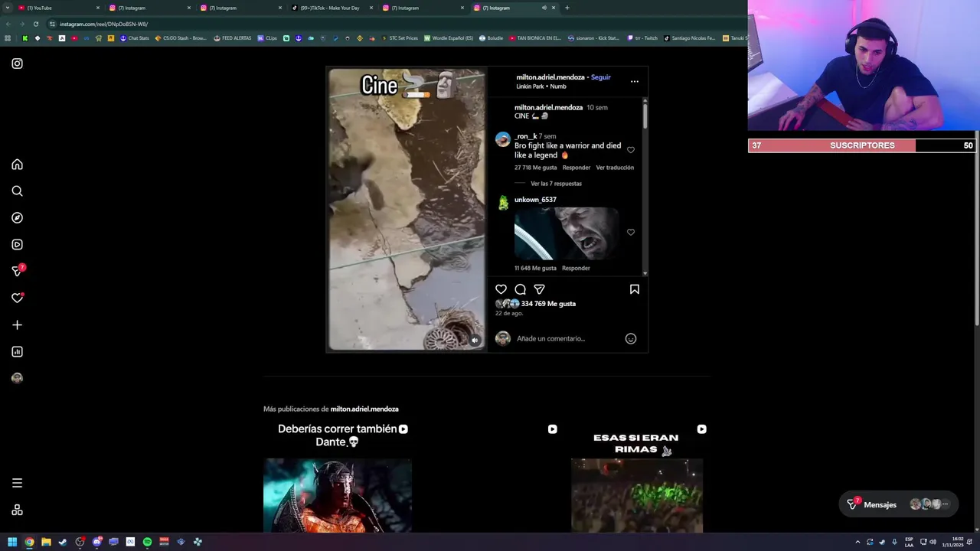Click the SUSCRIPTORES goal progress bar
The width and height of the screenshot is (980, 551).
pyautogui.click(x=862, y=145)
